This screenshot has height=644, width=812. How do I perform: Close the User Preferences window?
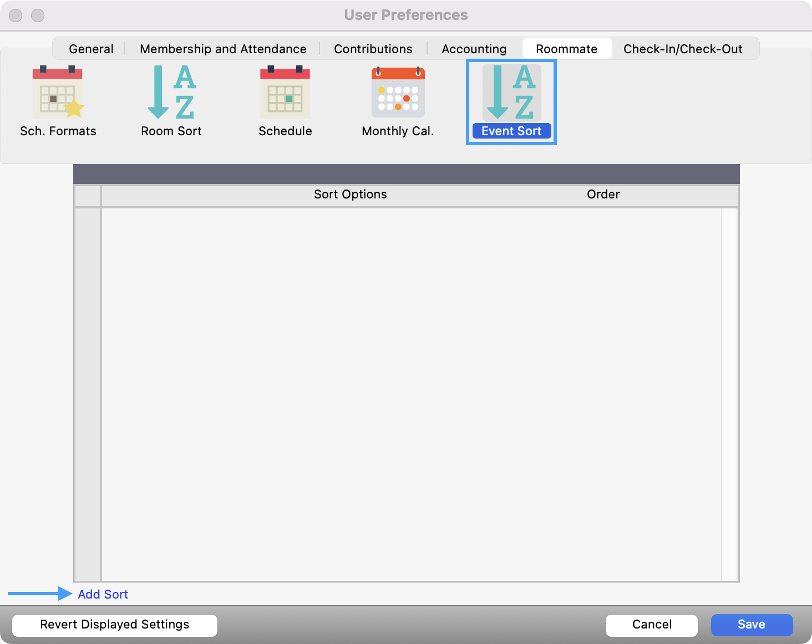pyautogui.click(x=16, y=16)
